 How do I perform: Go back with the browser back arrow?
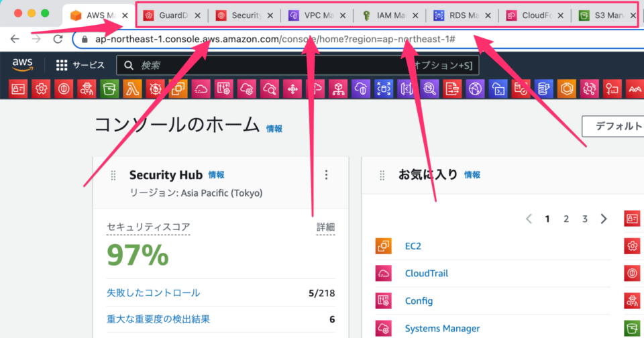click(15, 39)
